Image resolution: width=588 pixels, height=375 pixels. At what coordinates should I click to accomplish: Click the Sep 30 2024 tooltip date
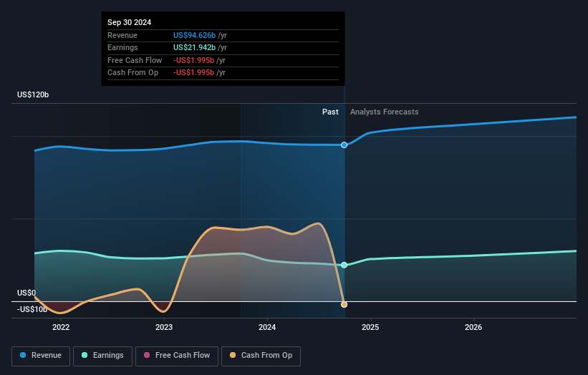pos(130,22)
